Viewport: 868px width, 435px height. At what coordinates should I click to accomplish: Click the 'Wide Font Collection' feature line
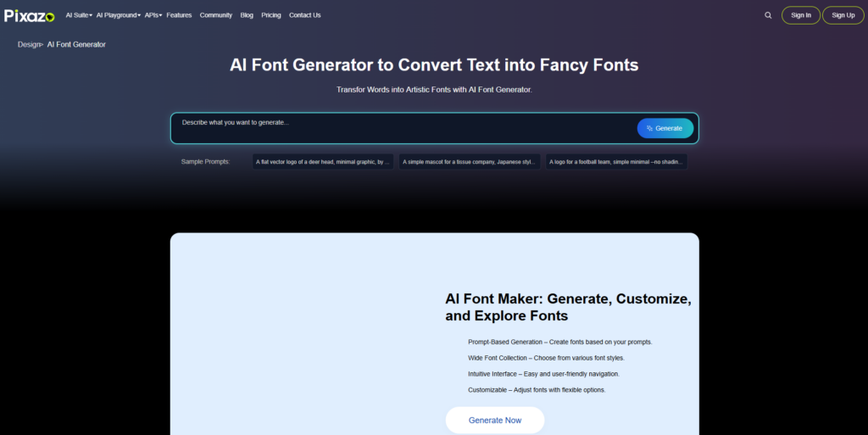(x=546, y=358)
